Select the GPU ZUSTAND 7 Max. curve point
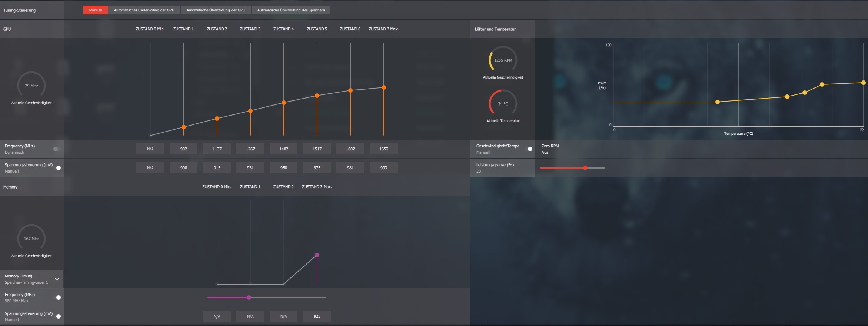The width and height of the screenshot is (868, 326). coord(384,87)
